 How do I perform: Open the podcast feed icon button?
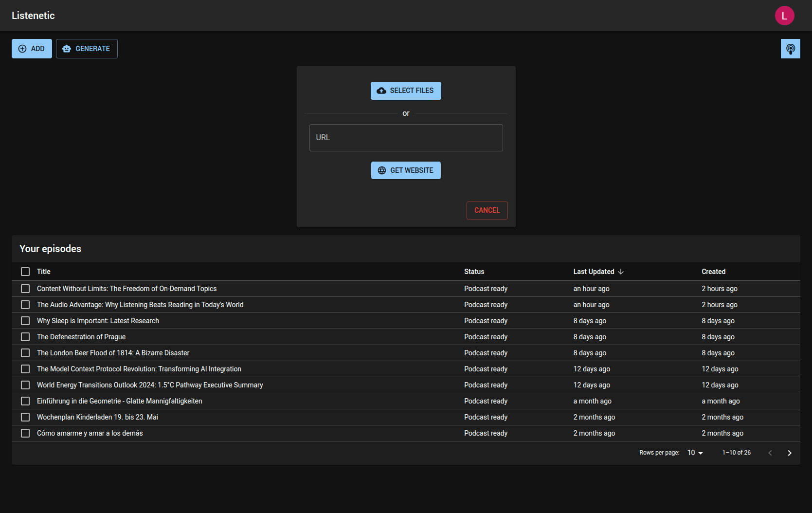click(790, 49)
